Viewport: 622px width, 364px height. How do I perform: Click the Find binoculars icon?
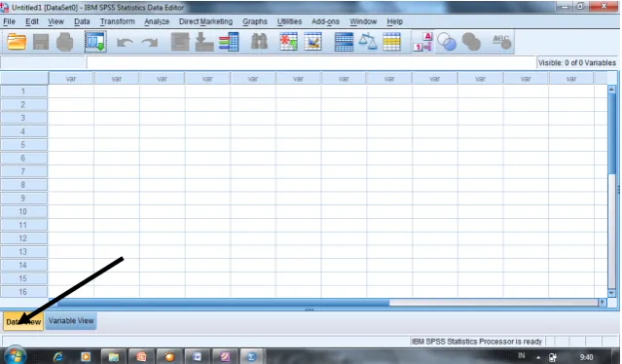coord(259,42)
